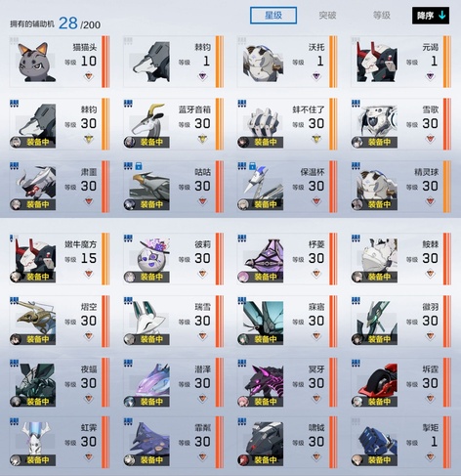Select the 蚌不住了 clam CUB
461x476 pixels.
[x=287, y=124]
